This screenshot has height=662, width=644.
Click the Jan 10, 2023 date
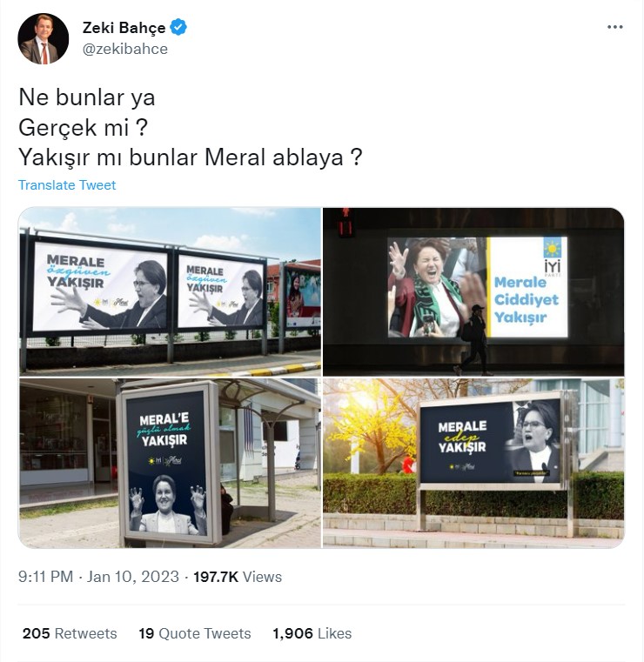[x=132, y=577]
